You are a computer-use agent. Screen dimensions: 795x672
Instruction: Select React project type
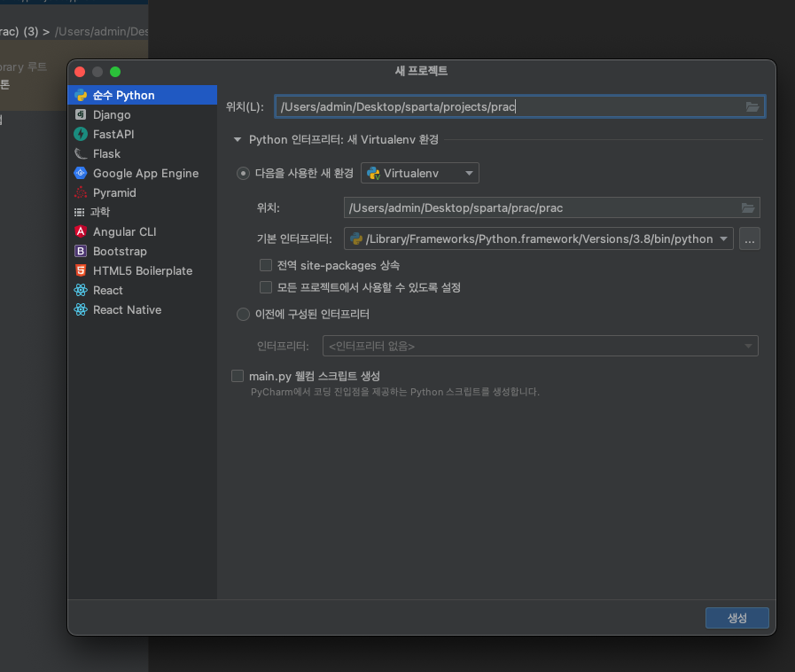pos(143,290)
